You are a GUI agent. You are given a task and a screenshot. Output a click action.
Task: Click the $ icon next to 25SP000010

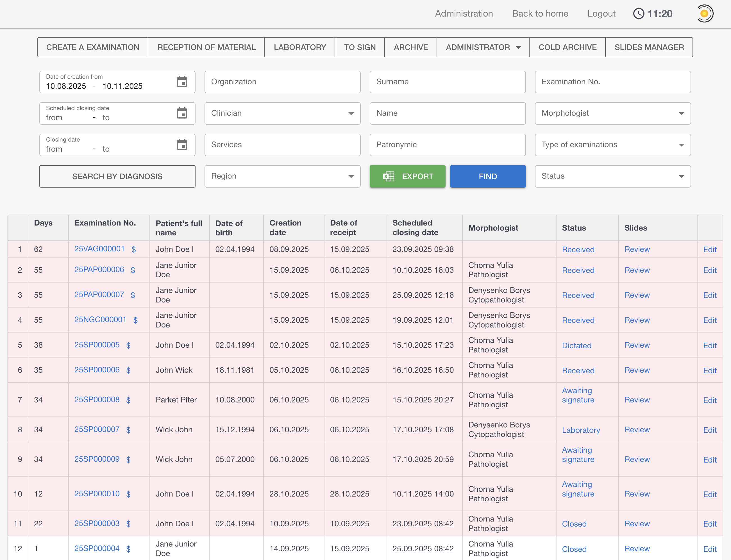click(x=128, y=494)
